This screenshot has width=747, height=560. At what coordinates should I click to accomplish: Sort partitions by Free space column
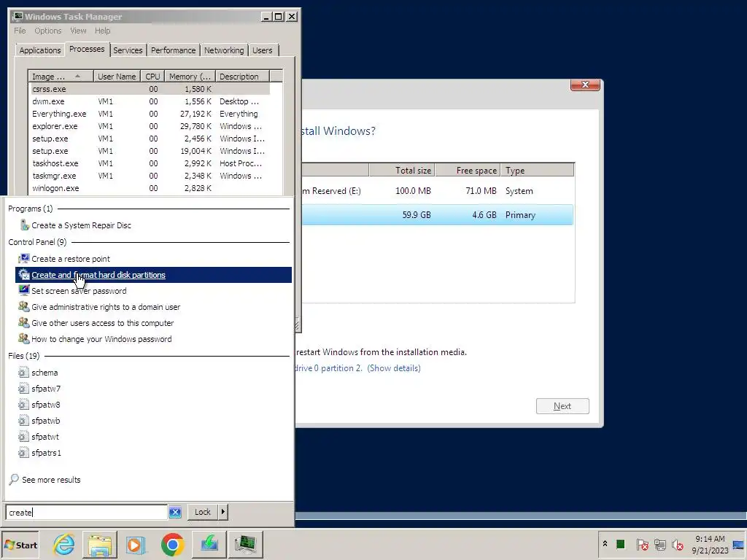468,170
